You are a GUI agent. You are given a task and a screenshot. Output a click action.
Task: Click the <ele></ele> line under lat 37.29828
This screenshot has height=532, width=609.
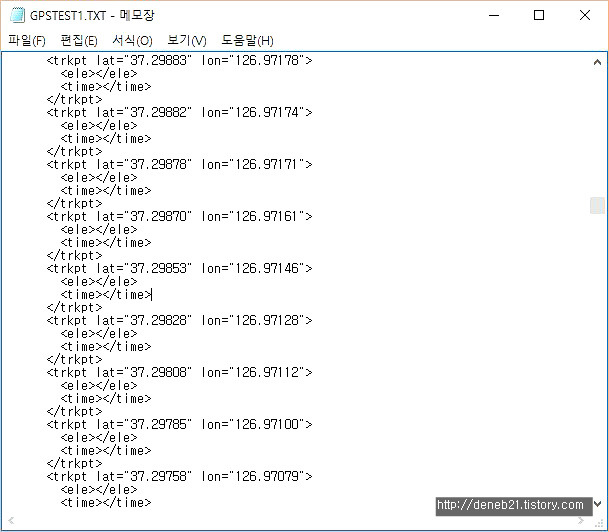coord(99,334)
